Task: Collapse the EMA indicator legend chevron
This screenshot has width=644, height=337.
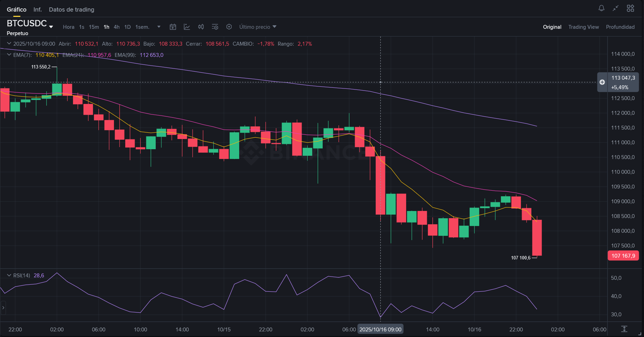Action: pos(9,55)
